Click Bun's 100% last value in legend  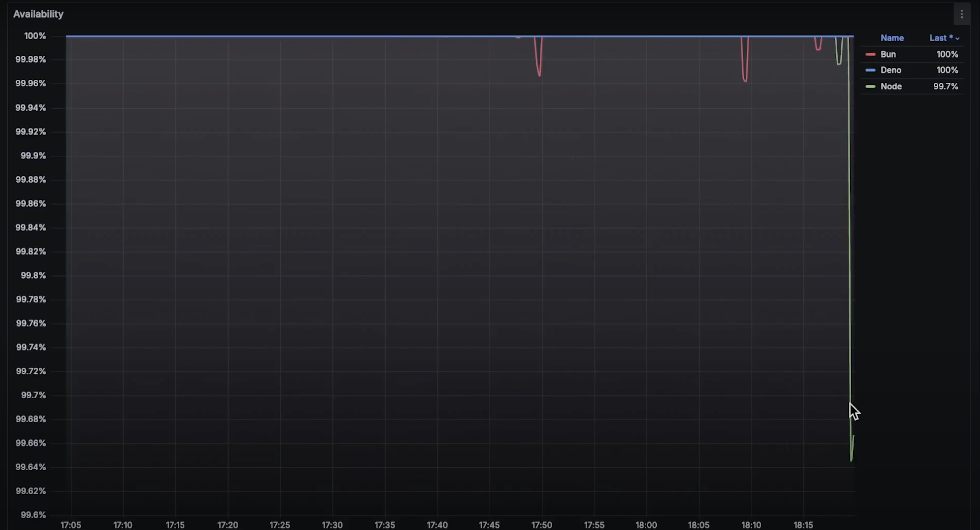tap(947, 54)
